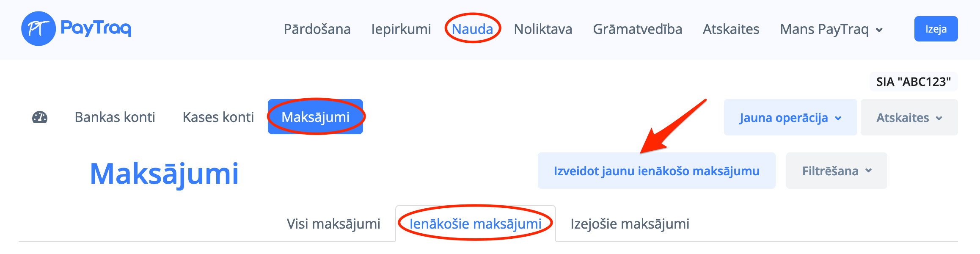
Task: Expand the Filtrēšana dropdown
Action: [836, 171]
